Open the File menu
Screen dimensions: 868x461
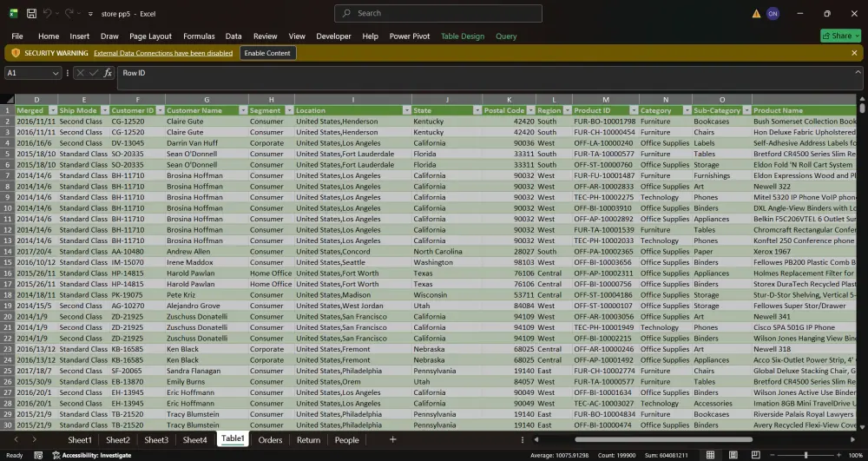point(17,36)
